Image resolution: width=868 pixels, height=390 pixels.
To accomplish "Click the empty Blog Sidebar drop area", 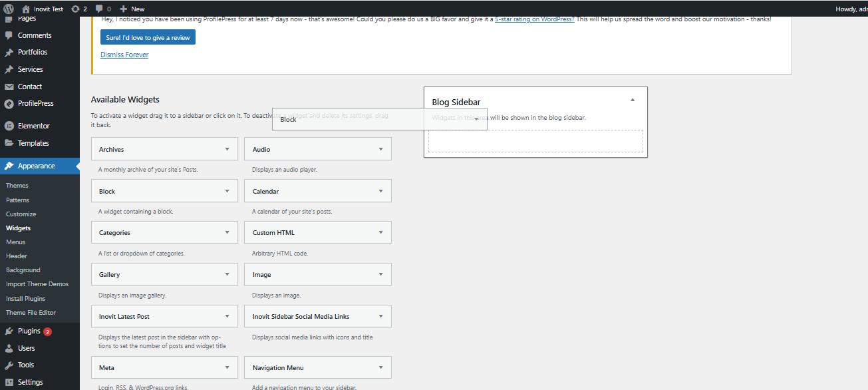I will [x=535, y=141].
